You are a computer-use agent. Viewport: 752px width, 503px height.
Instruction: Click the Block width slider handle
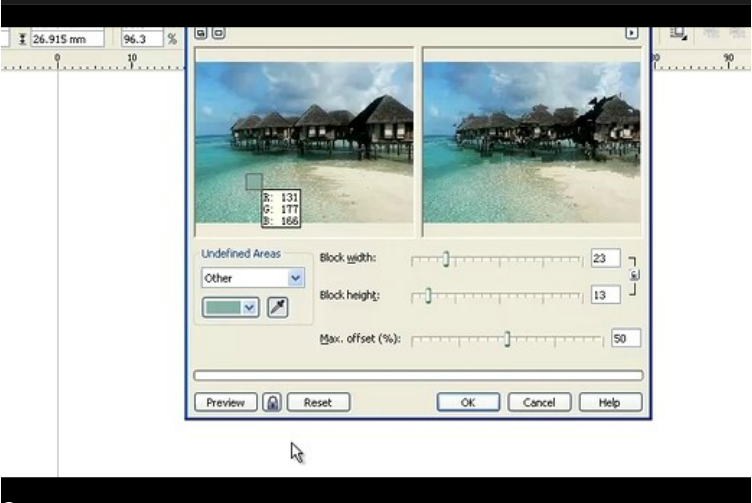(x=446, y=259)
